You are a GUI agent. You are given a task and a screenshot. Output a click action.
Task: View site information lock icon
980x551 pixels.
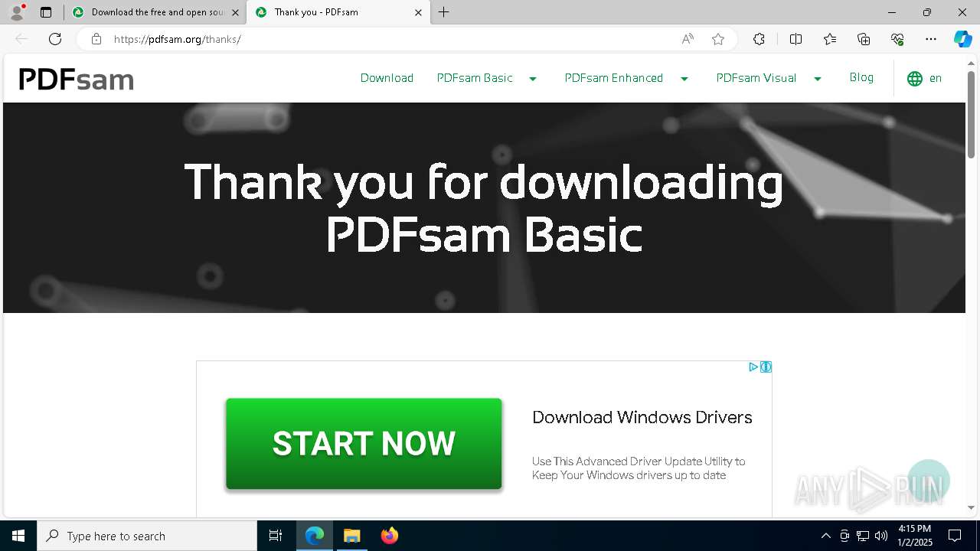(96, 39)
